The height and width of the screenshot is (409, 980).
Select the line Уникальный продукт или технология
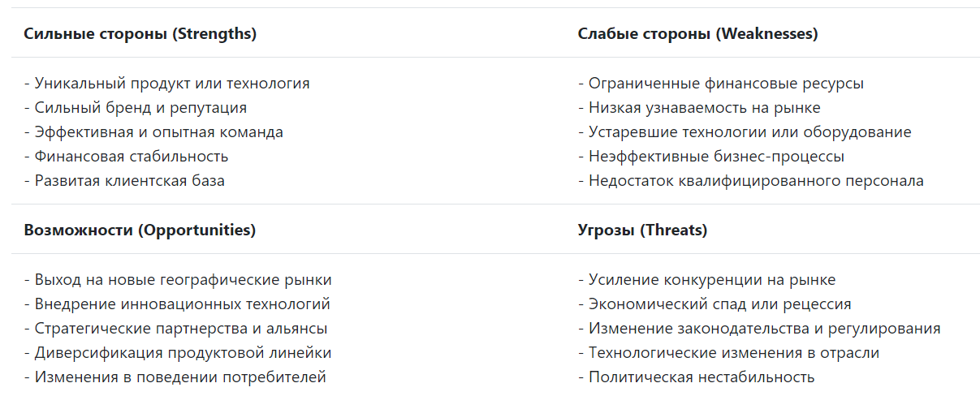[166, 84]
